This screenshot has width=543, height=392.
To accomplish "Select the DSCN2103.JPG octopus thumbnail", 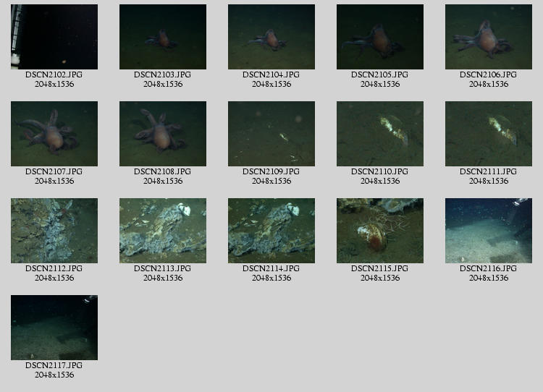I will pos(163,37).
